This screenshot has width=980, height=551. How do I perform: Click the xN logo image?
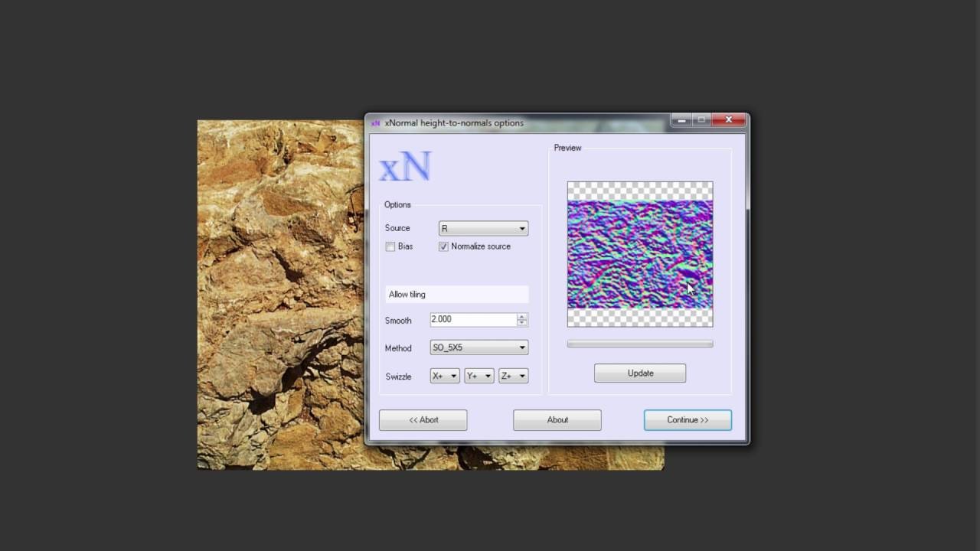point(406,168)
